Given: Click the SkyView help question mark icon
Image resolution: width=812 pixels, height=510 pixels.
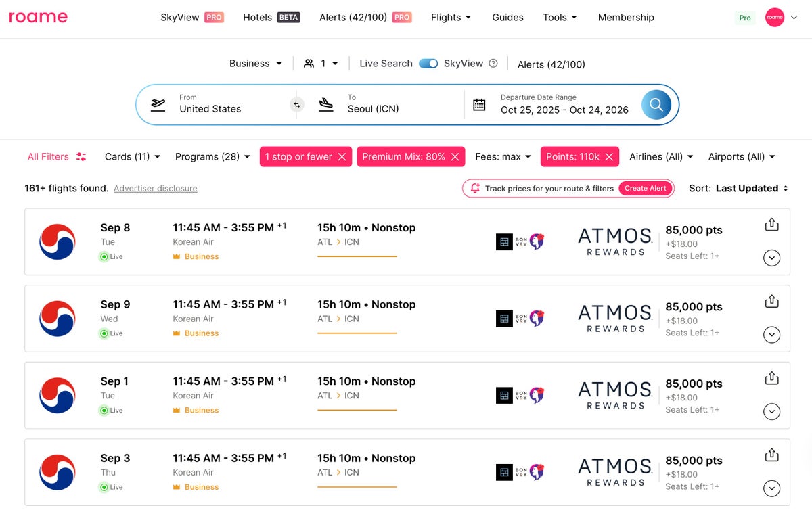Looking at the screenshot, I should tap(493, 64).
